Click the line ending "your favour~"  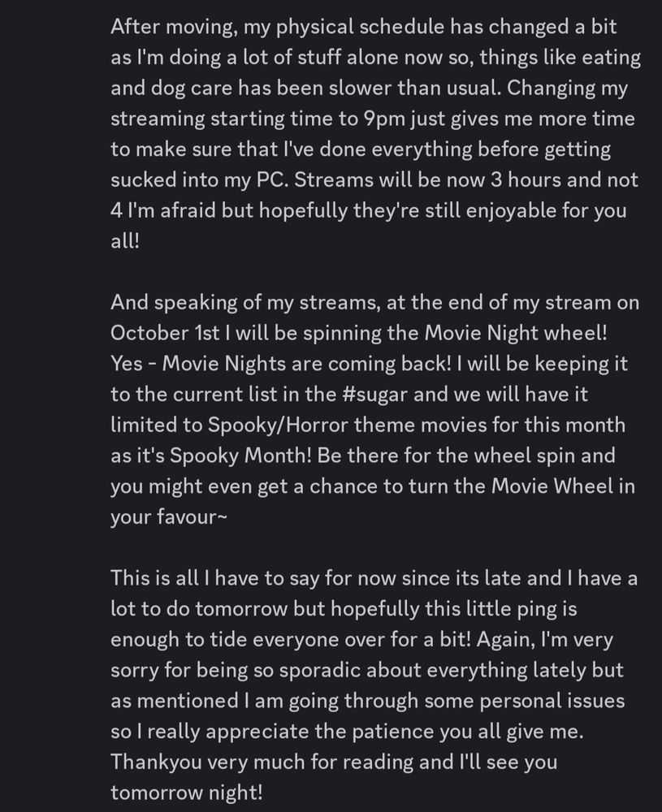click(169, 516)
